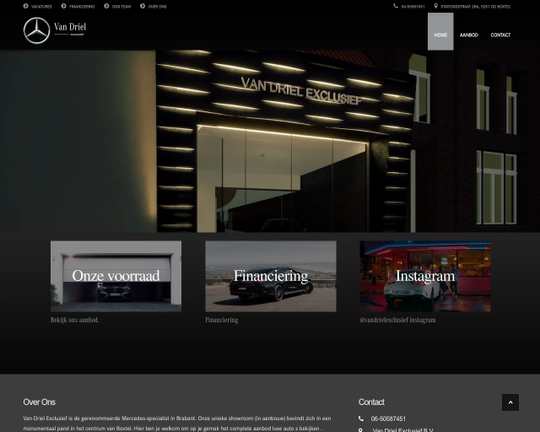Image resolution: width=540 pixels, height=432 pixels.
Task: Open the Instagram tile
Action: point(425,276)
